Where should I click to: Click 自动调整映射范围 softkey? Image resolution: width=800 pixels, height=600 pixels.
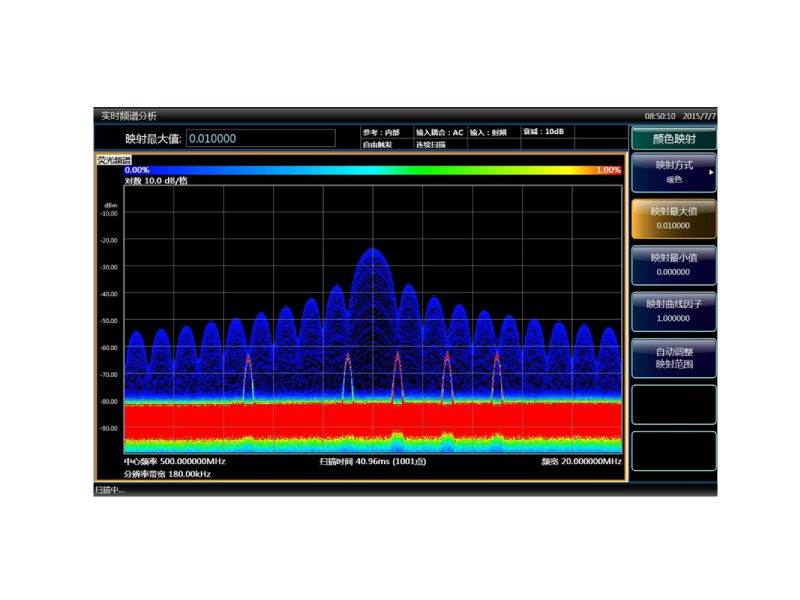click(673, 358)
